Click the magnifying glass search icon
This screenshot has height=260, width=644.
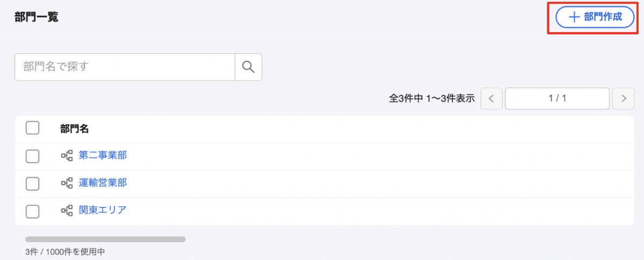248,67
